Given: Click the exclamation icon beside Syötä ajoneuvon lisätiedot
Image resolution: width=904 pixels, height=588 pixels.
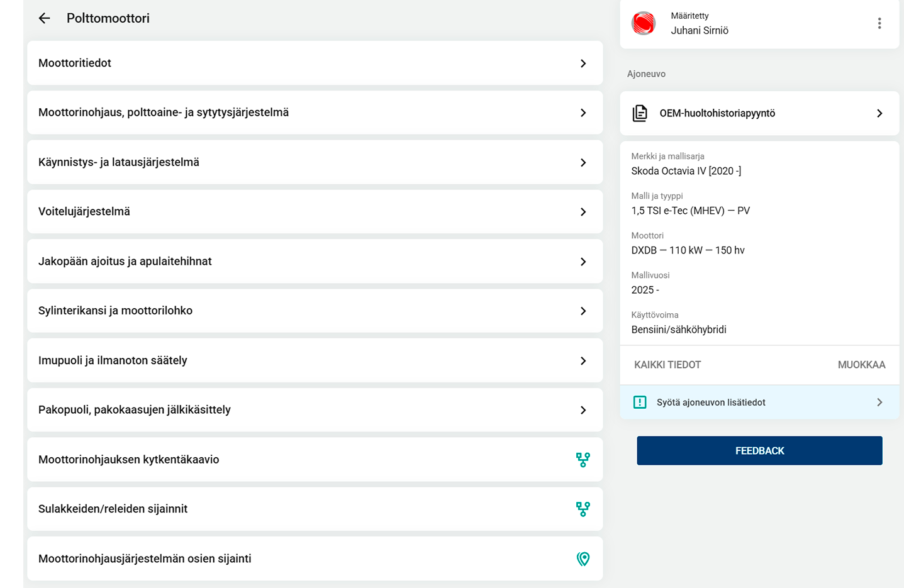Looking at the screenshot, I should point(640,402).
